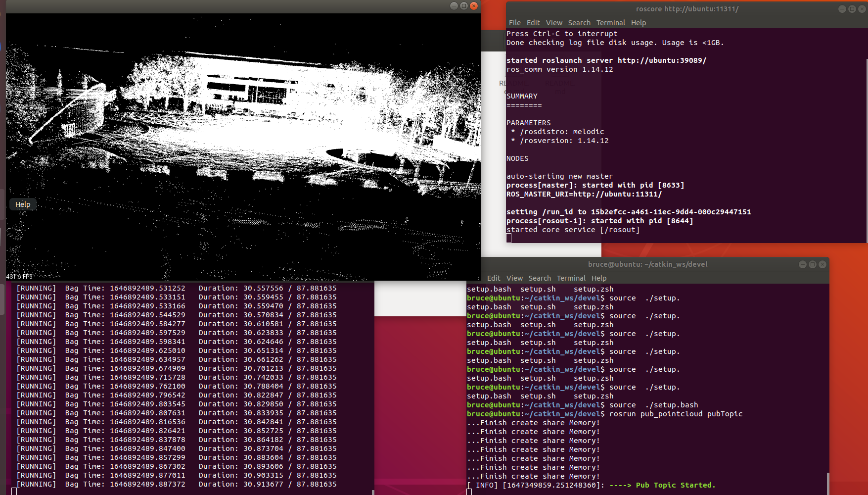
Task: Click the roscore terminal title bar text
Action: pyautogui.click(x=687, y=9)
